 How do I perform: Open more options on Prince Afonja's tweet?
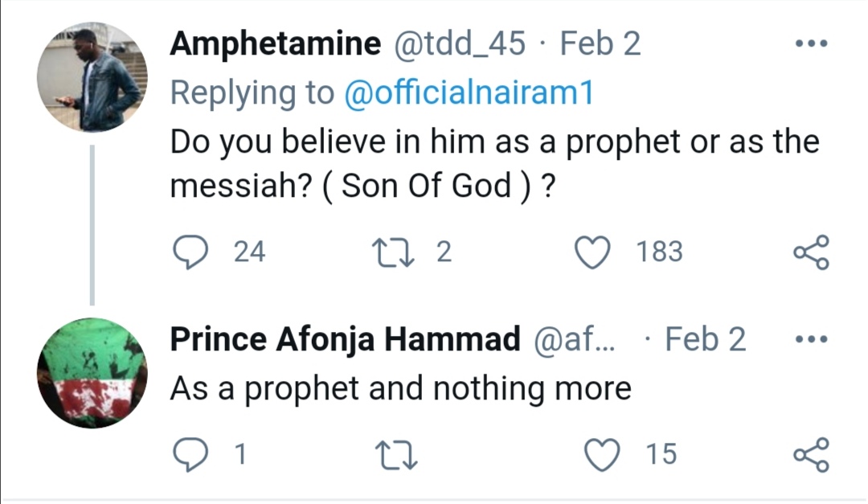click(809, 339)
